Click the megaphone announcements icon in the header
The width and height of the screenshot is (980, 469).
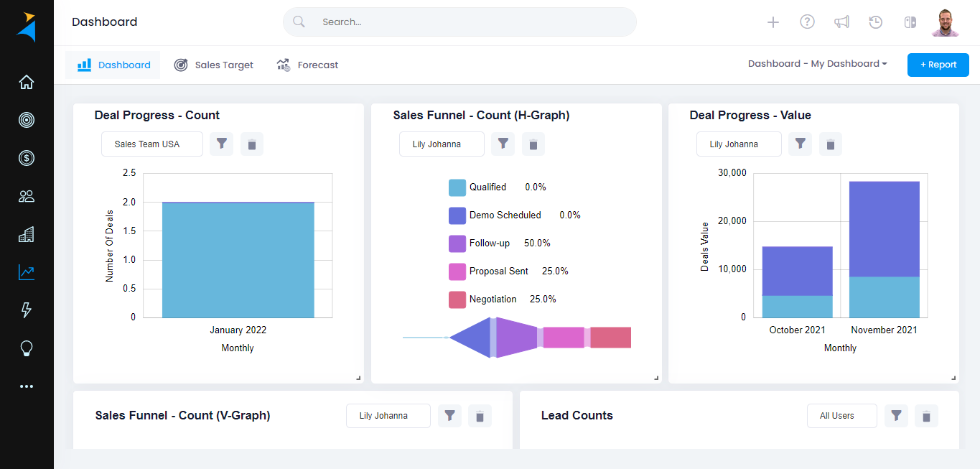tap(841, 22)
